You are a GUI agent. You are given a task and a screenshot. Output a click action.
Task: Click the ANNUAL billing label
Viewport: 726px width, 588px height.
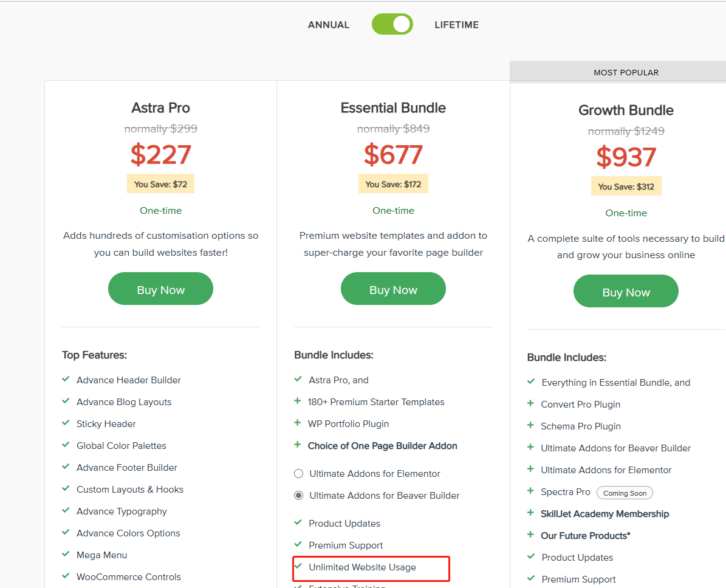click(328, 25)
